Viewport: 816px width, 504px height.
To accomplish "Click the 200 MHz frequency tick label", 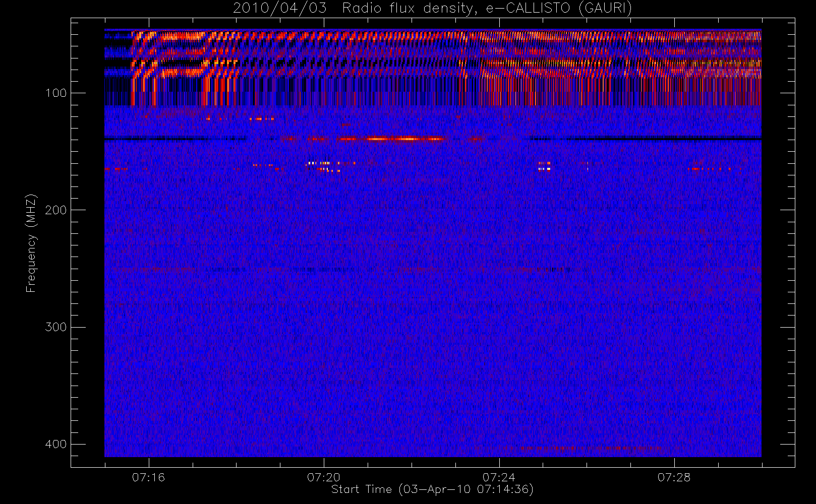I will click(x=55, y=210).
